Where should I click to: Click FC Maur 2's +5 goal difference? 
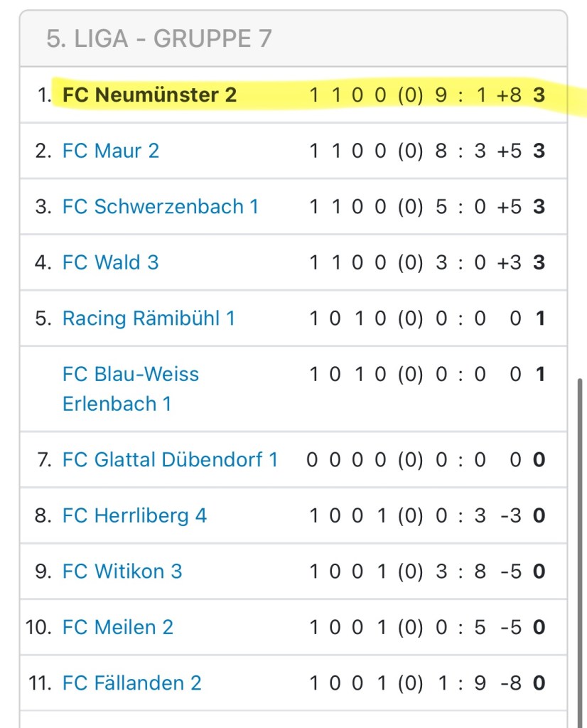click(509, 151)
